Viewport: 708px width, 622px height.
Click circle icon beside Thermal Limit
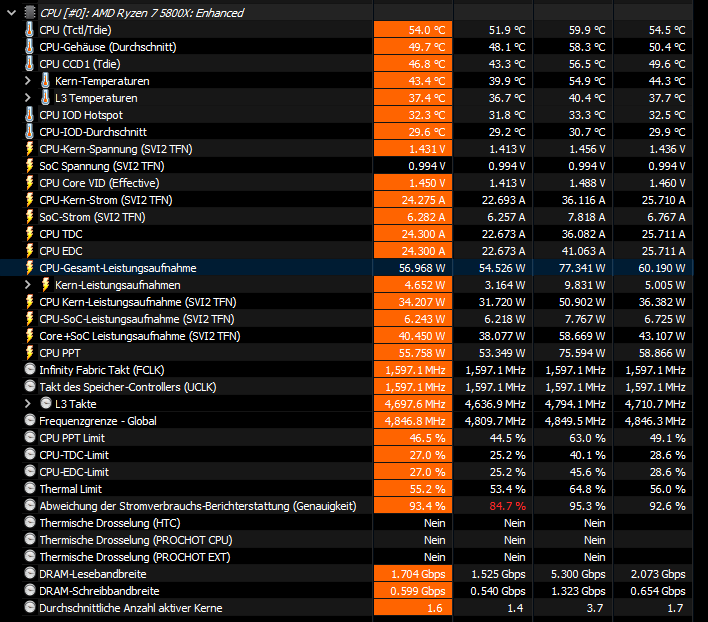[30, 488]
